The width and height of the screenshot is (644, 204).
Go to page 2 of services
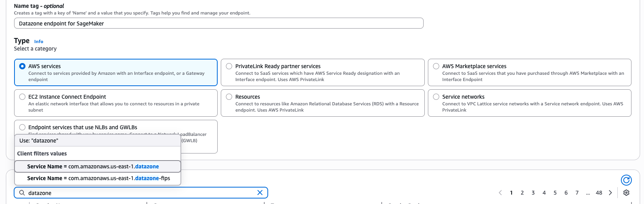[x=522, y=193]
